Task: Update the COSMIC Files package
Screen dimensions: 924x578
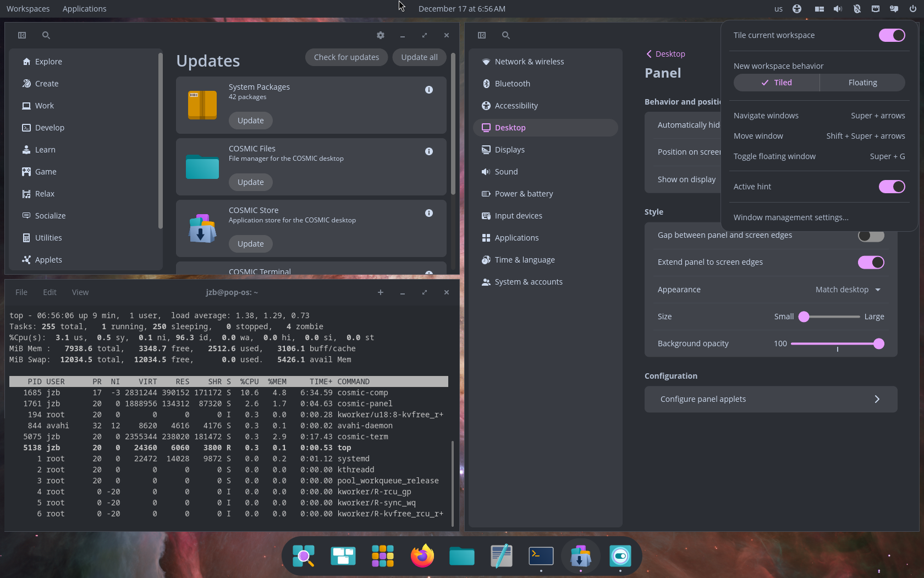Action: (250, 182)
